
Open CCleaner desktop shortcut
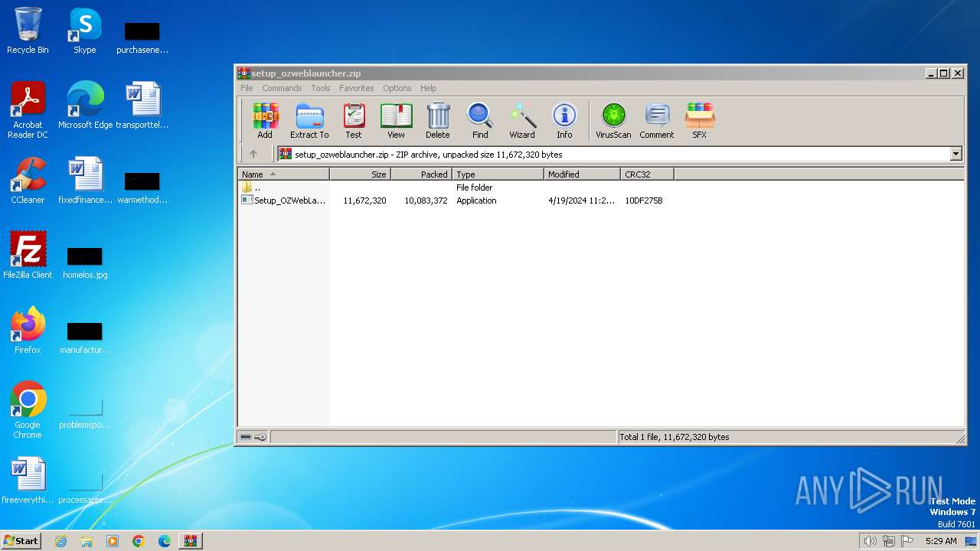point(28,181)
